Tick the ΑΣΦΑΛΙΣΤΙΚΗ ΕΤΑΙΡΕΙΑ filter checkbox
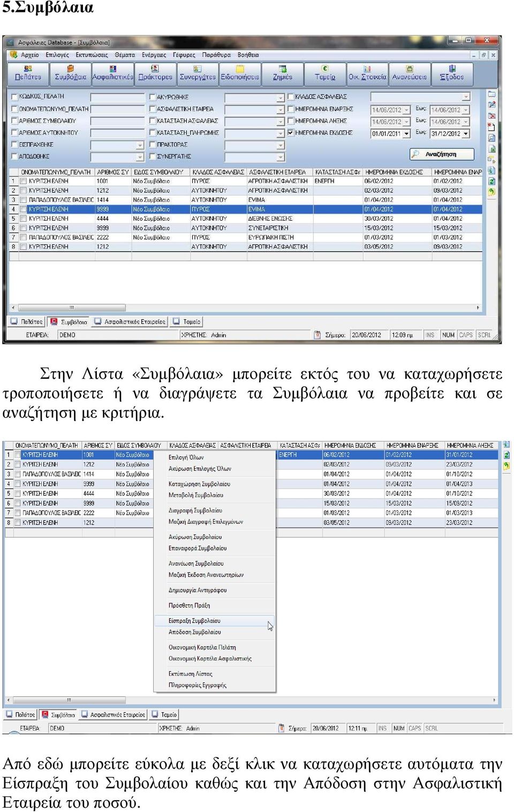Image resolution: width=514 pixels, height=812 pixels. coord(153,109)
